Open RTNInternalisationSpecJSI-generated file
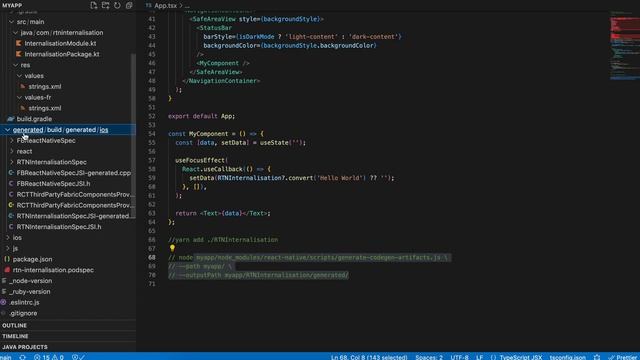This screenshot has height=360, width=640. click(73, 216)
